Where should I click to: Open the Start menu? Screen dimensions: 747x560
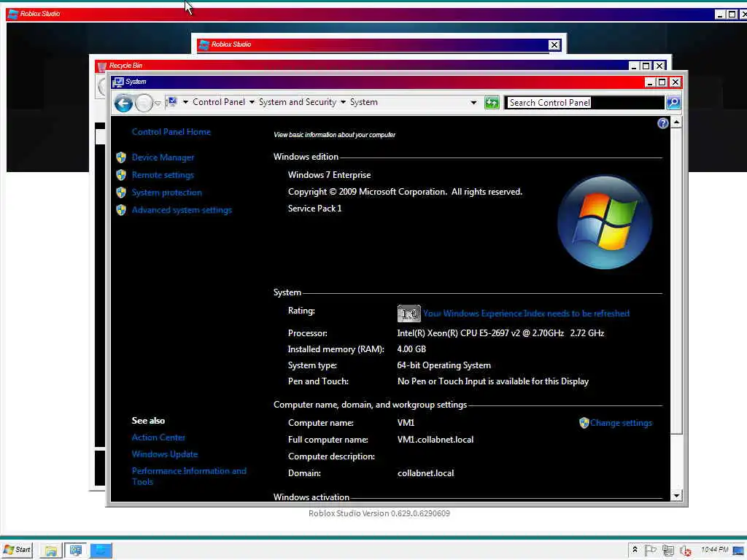pos(18,550)
